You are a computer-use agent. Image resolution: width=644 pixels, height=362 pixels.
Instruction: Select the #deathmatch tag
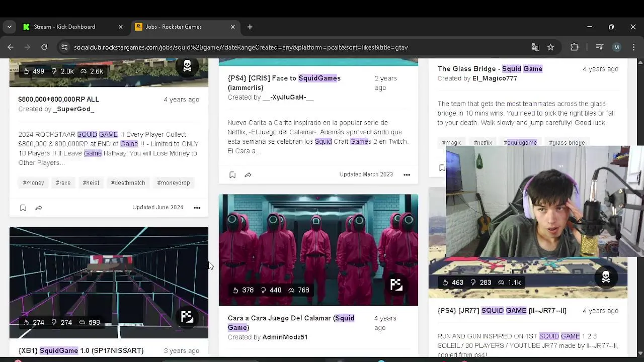128,183
